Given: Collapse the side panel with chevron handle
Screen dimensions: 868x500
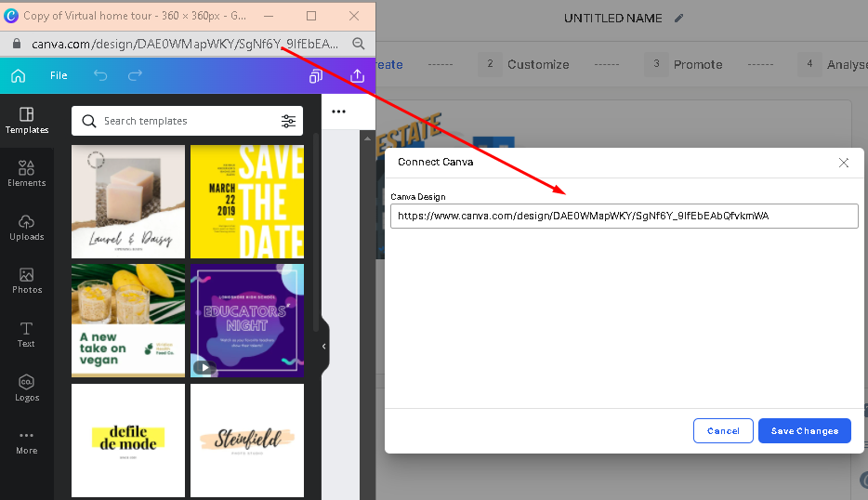Looking at the screenshot, I should tap(324, 346).
